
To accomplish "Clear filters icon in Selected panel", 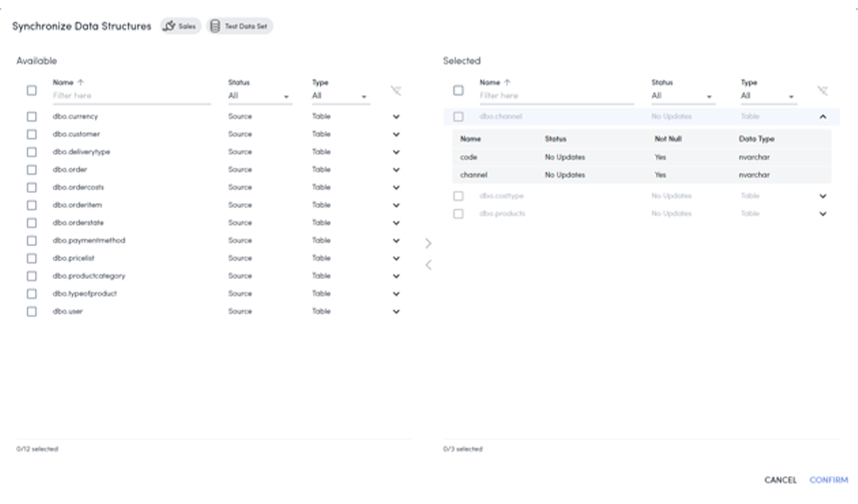I will point(822,90).
